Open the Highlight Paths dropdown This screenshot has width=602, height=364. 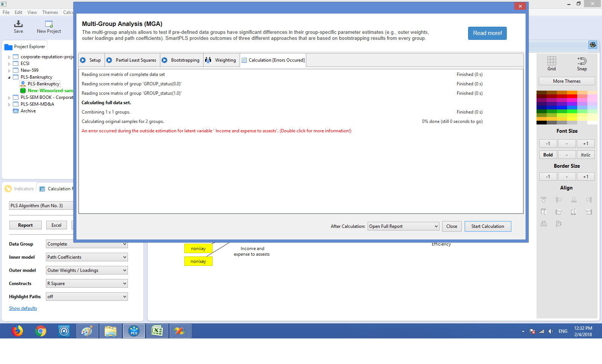tap(87, 297)
